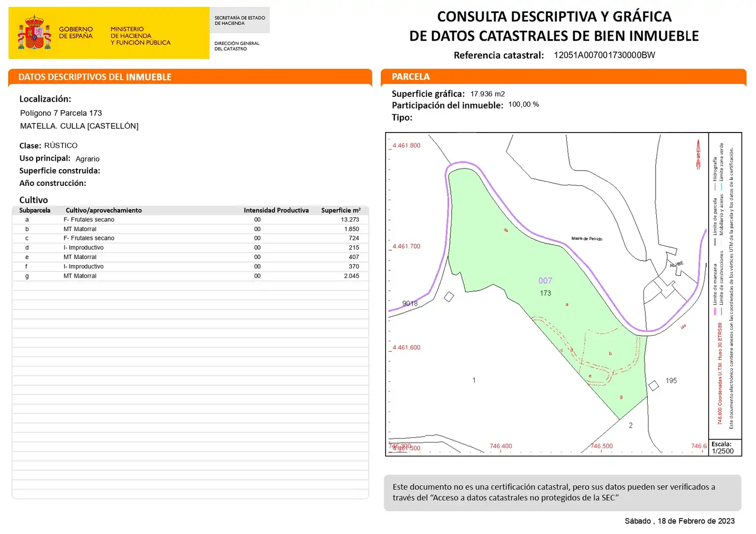This screenshot has width=756, height=534.
Task: Select surface value 13.273 in the table
Action: [x=350, y=220]
